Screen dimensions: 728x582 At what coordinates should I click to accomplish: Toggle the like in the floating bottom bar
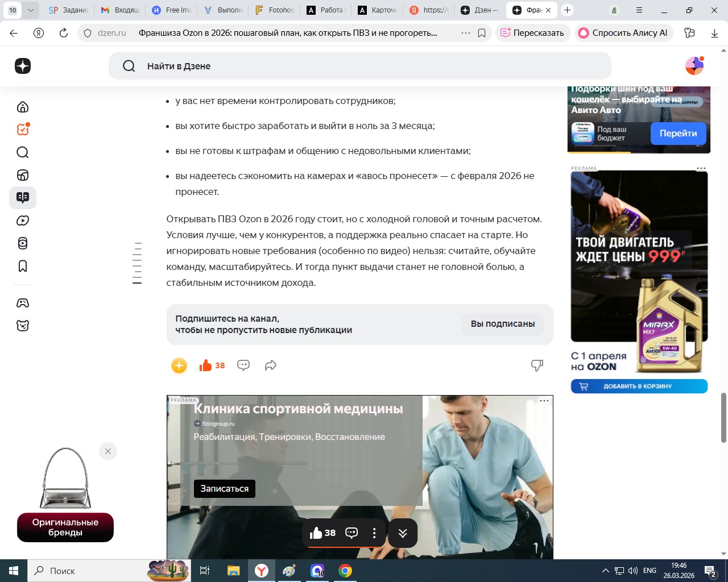pos(322,533)
